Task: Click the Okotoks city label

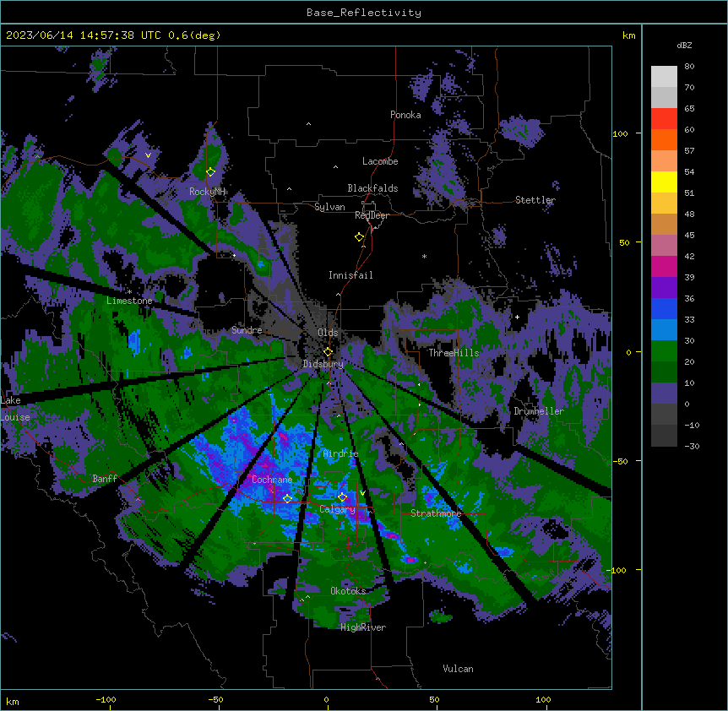Action: 348,591
